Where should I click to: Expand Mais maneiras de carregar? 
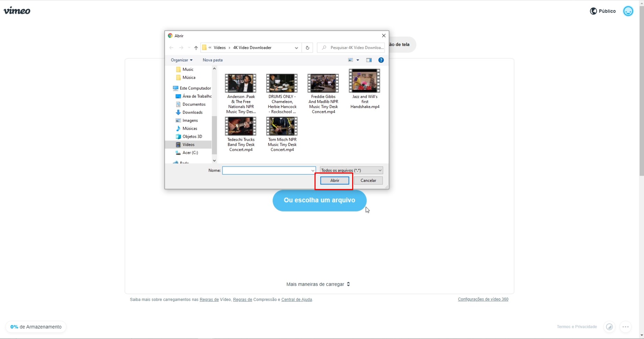(x=318, y=284)
